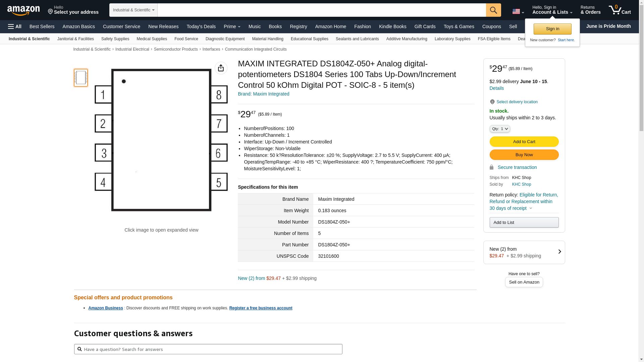644x362 pixels.
Task: Open the All hamburger menu
Action: click(x=15, y=26)
